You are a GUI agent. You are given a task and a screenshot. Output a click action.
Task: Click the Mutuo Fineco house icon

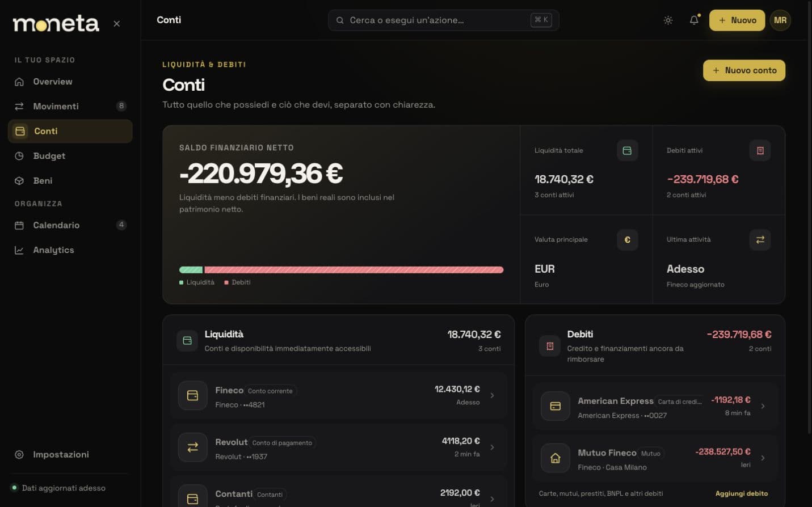coord(556,458)
